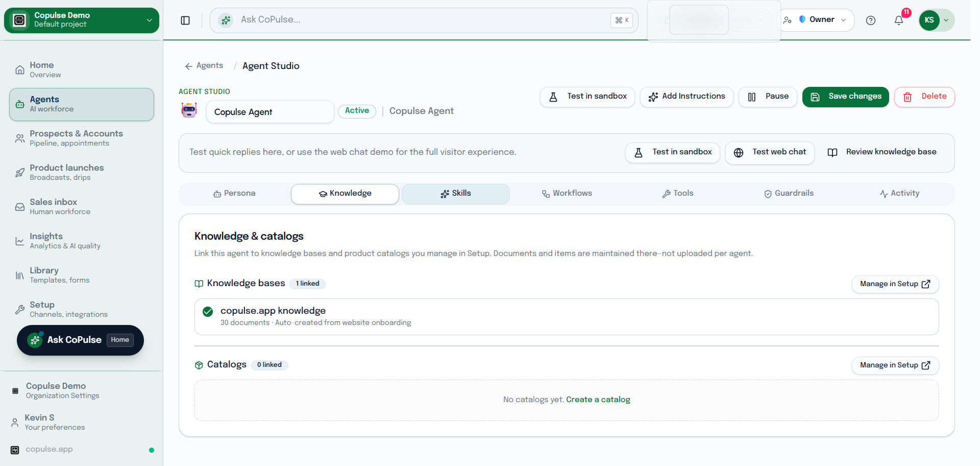Toggle the sidebar panel icon
The image size is (980, 466).
pos(185,20)
